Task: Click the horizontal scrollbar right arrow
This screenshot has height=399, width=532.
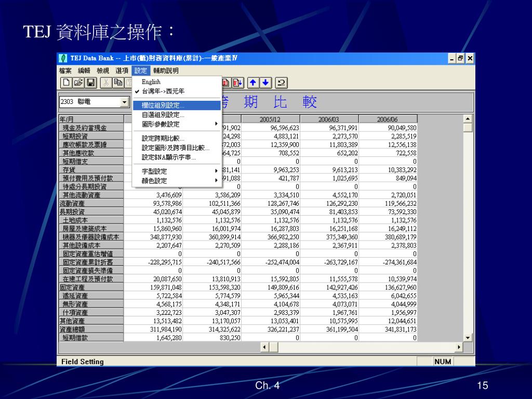Action: click(459, 347)
